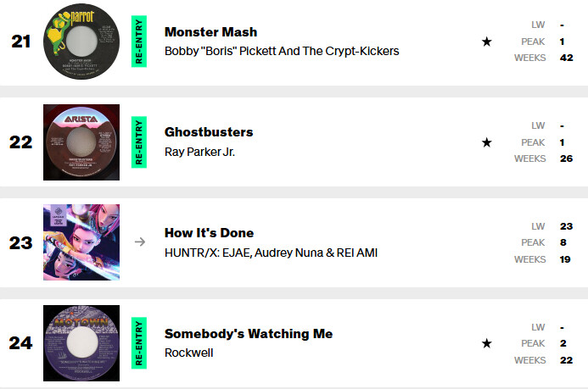Open the Motown vinyl cover at rank 24
588x389 pixels.
click(81, 343)
